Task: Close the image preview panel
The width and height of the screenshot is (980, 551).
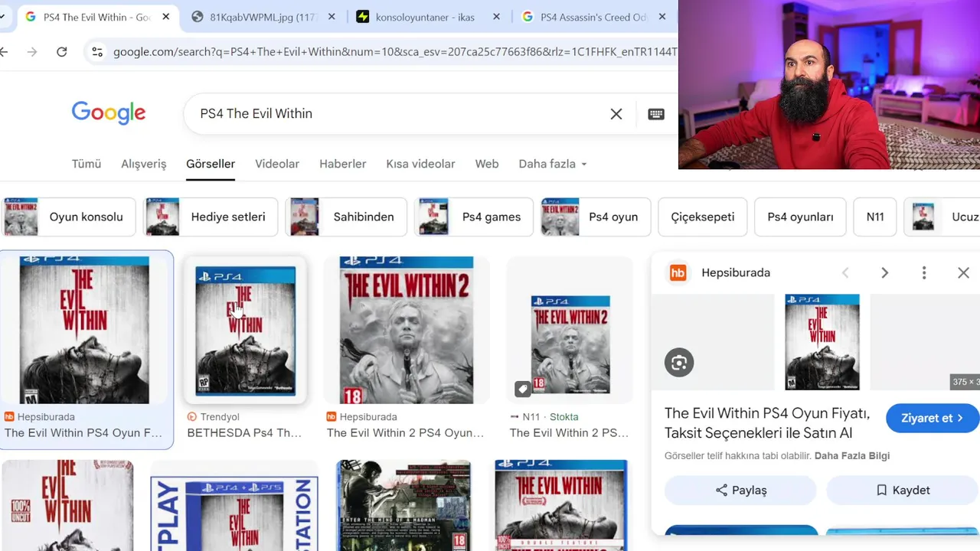Action: click(x=963, y=273)
